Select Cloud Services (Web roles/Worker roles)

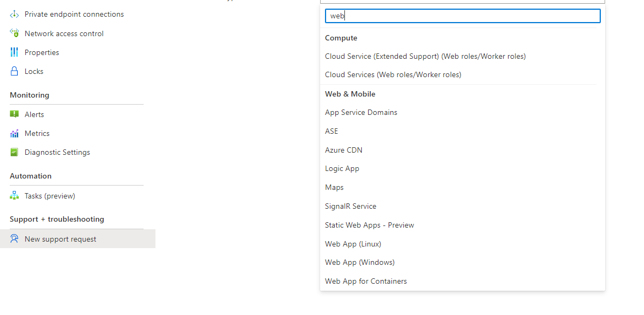[393, 74]
